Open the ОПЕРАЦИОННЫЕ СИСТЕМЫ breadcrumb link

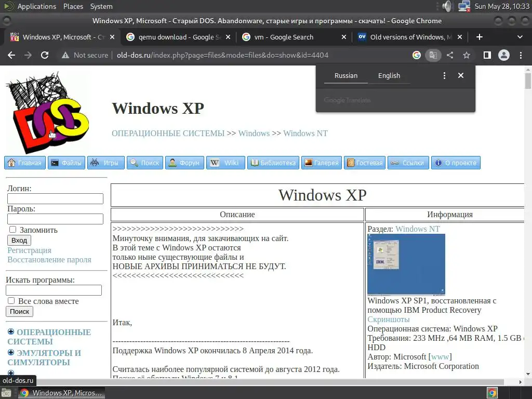pyautogui.click(x=168, y=134)
